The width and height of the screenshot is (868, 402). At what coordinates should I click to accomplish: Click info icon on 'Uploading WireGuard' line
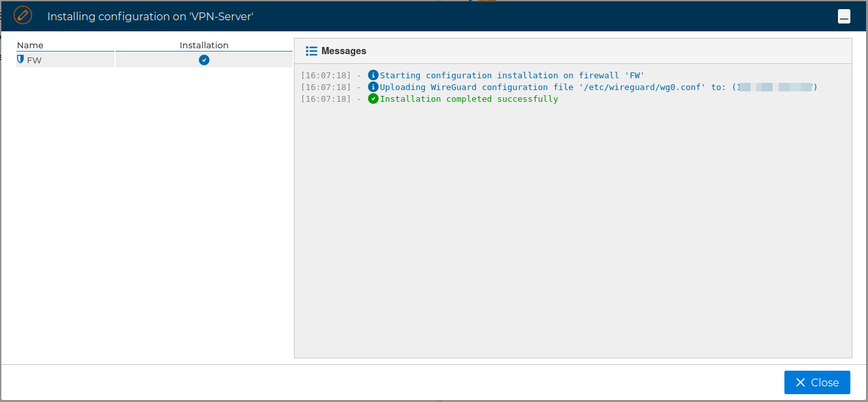[373, 87]
